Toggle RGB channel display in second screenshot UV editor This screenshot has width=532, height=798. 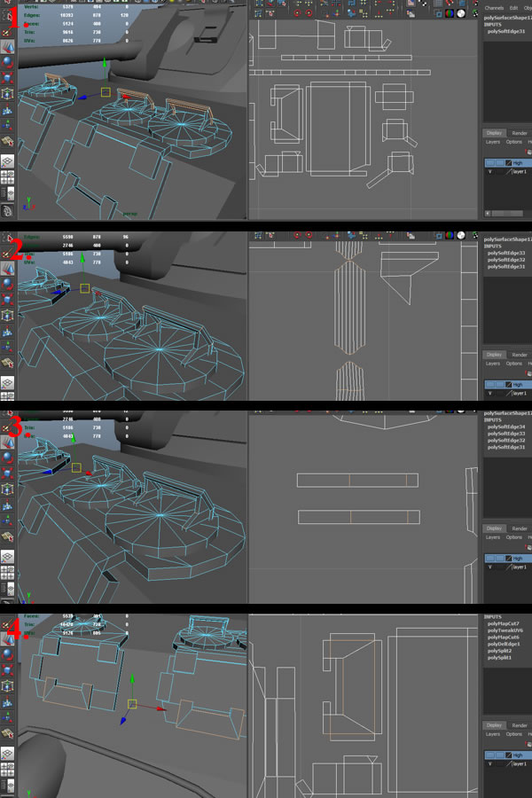point(449,235)
